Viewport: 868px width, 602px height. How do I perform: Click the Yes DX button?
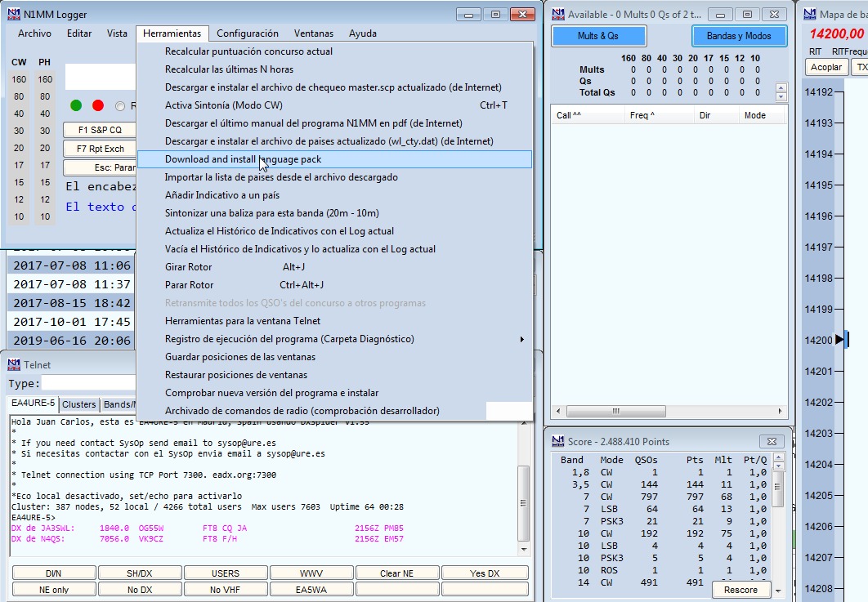coord(485,573)
